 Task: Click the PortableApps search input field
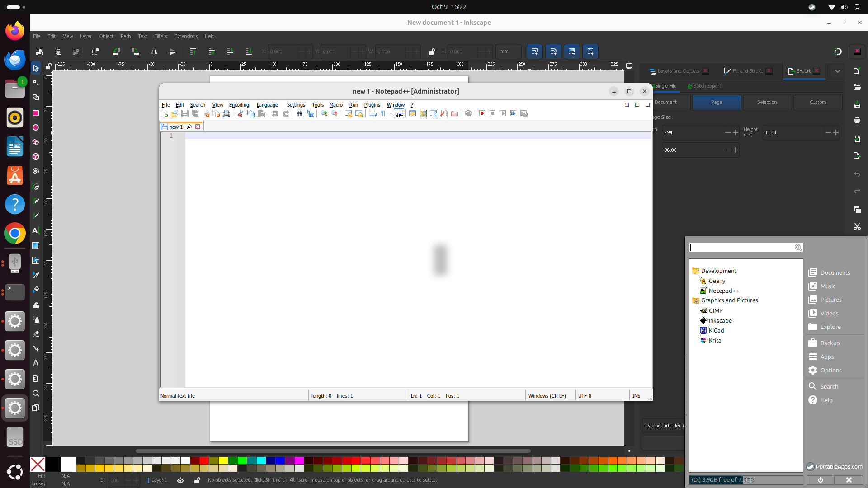coord(741,248)
